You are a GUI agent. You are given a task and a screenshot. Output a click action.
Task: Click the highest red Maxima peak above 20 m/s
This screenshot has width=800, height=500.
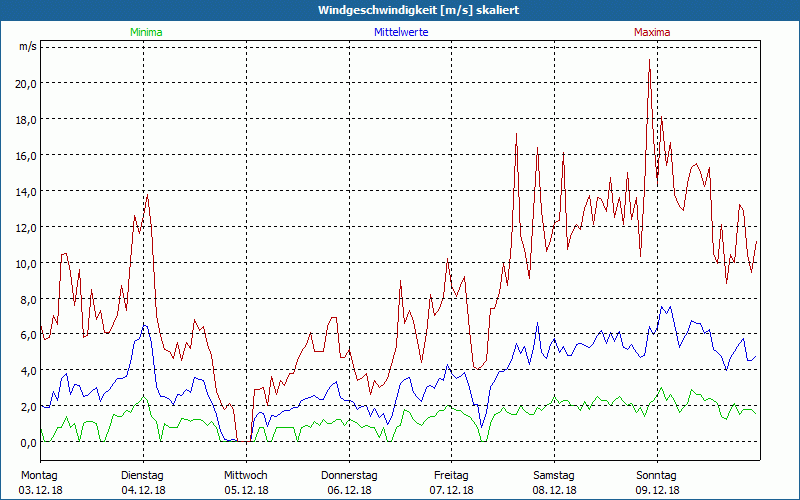tap(649, 60)
